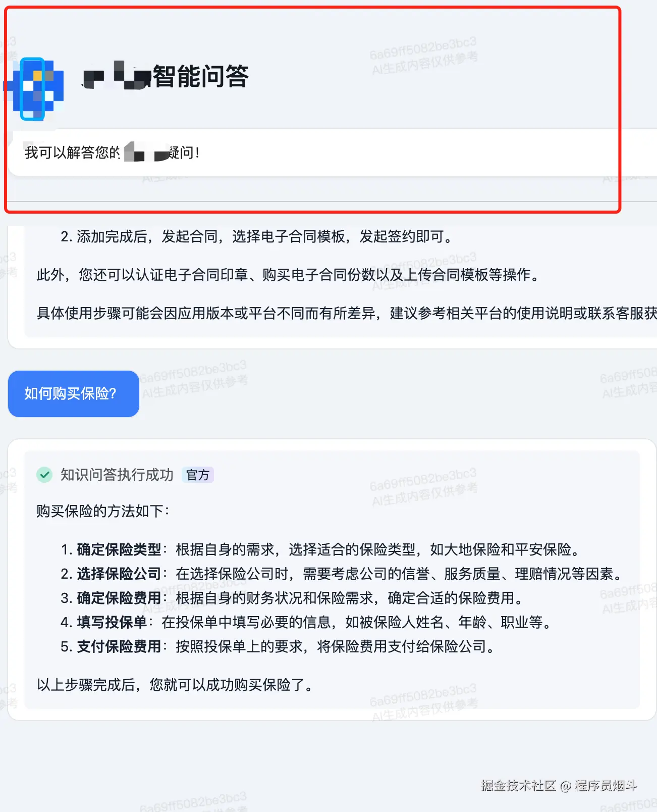Click the green checkmark success icon
The image size is (657, 812).
pyautogui.click(x=44, y=475)
